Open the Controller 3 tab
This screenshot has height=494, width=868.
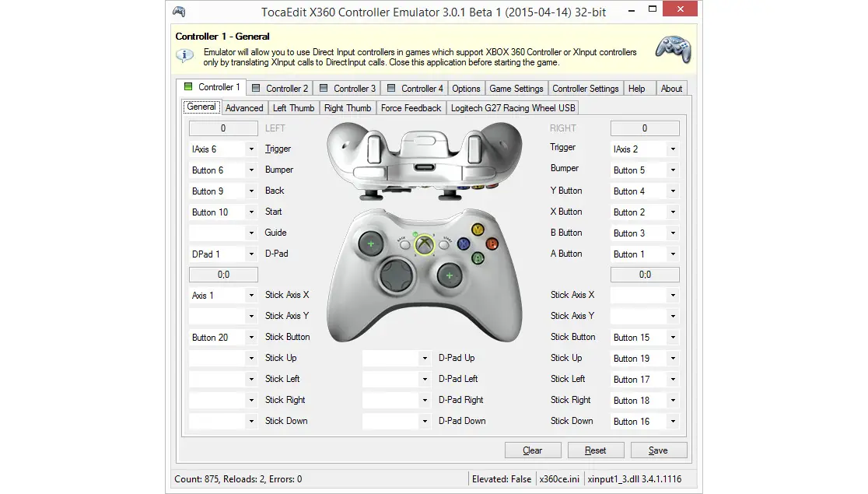click(x=347, y=89)
